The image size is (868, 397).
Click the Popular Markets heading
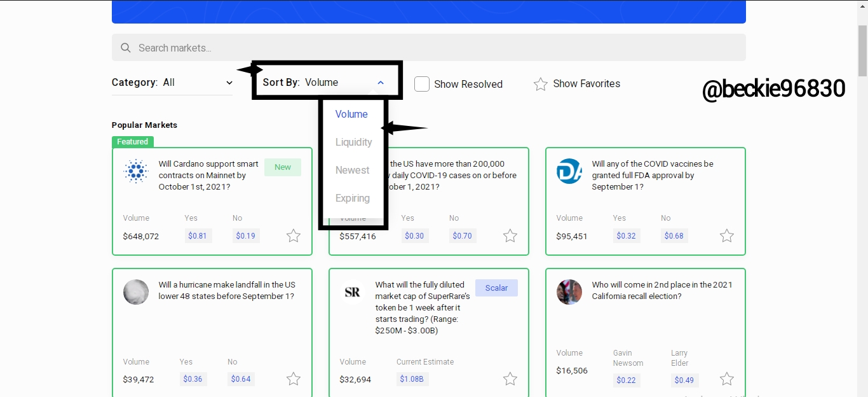coord(144,125)
